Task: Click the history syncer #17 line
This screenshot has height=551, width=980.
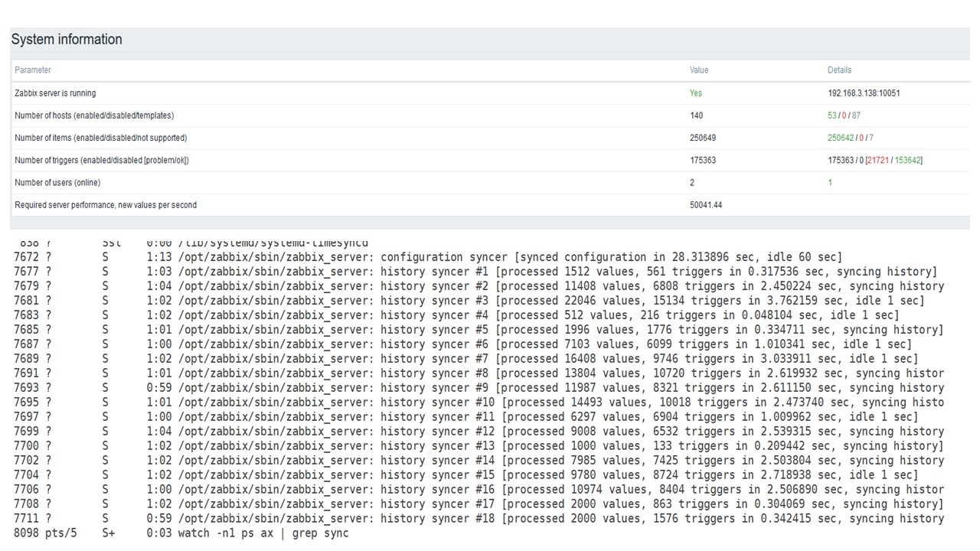Action: pyautogui.click(x=479, y=504)
